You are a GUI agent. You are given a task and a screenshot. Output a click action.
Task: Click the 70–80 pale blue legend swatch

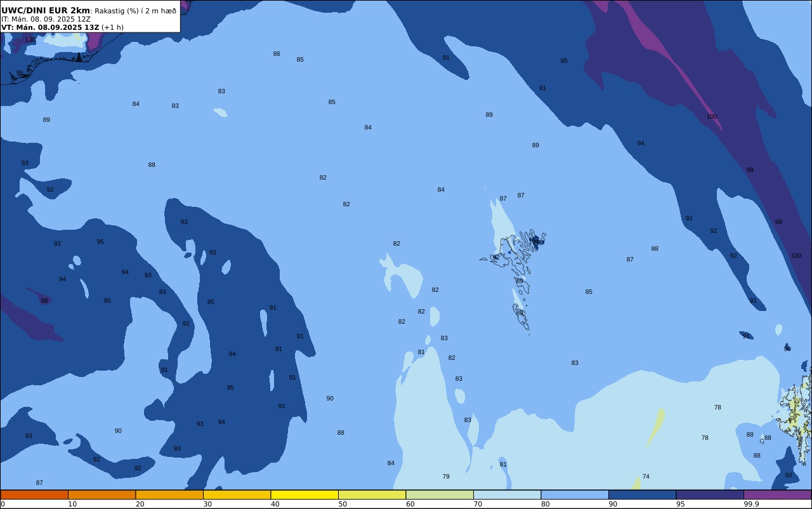tap(507, 494)
